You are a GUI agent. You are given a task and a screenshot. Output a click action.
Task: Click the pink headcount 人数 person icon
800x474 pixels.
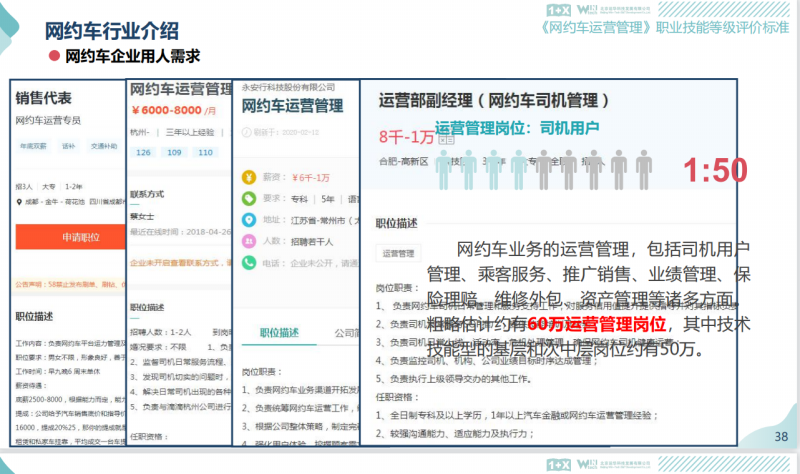point(247,241)
